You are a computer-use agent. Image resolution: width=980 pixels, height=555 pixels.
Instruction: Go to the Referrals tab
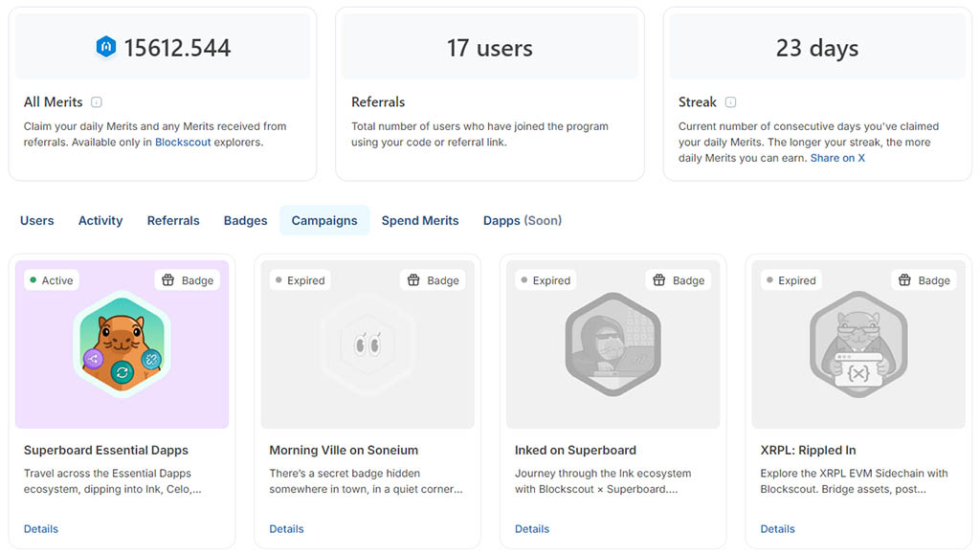(x=173, y=220)
